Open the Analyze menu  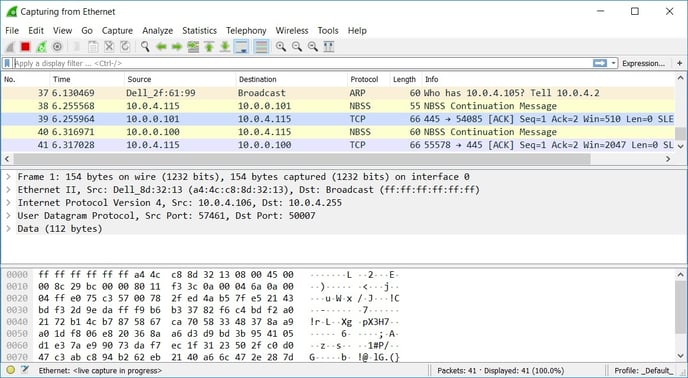click(158, 31)
